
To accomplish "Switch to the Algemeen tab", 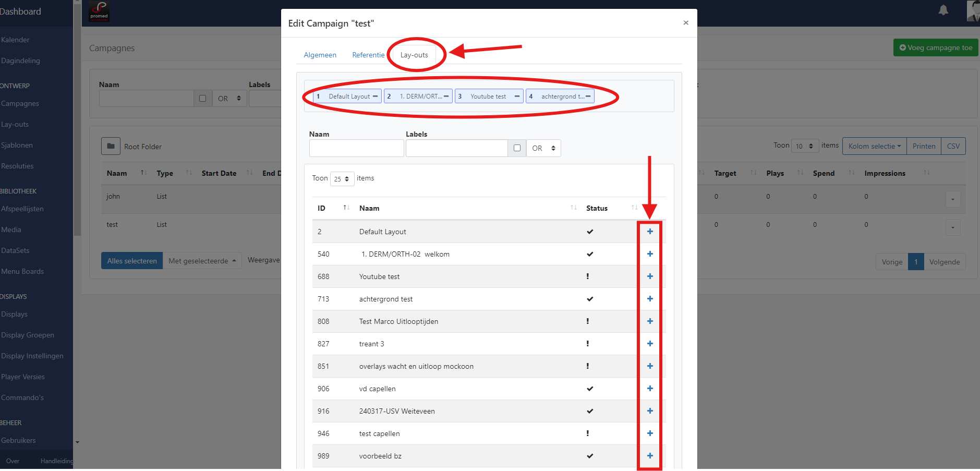I will pos(320,55).
